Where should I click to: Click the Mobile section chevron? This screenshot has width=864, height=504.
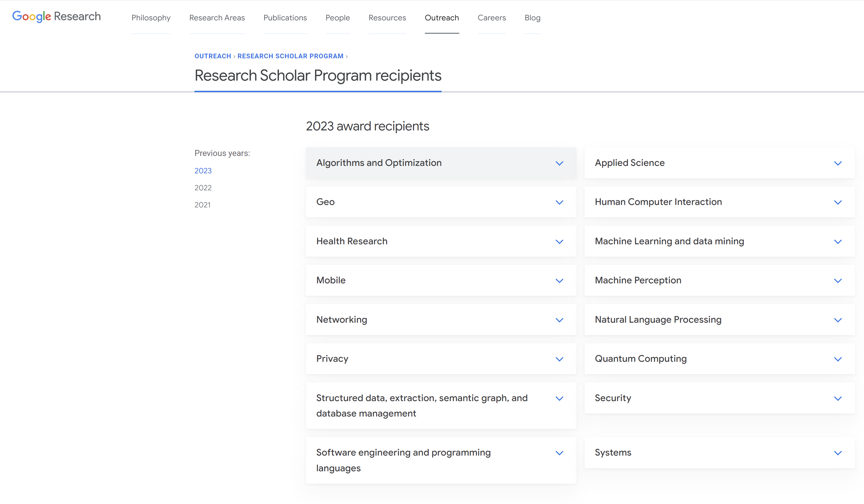coord(559,281)
